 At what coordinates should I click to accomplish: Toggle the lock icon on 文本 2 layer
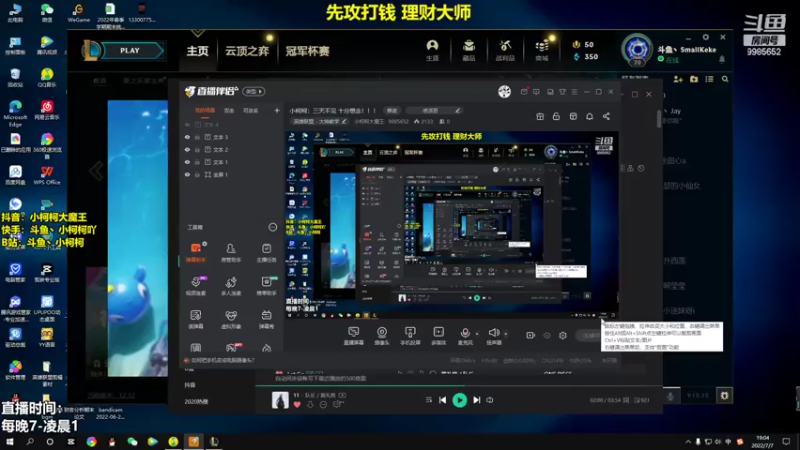click(x=197, y=149)
